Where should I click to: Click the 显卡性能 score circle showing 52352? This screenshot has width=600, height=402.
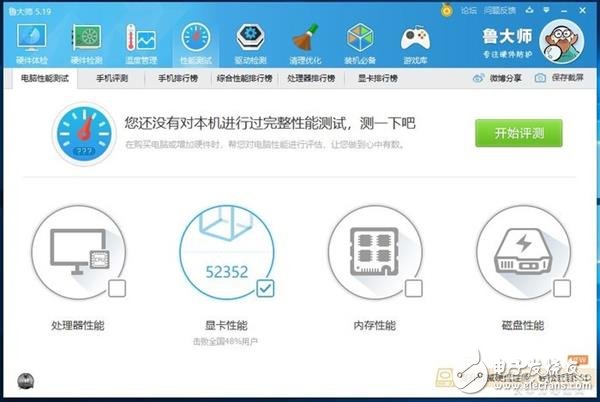point(227,252)
